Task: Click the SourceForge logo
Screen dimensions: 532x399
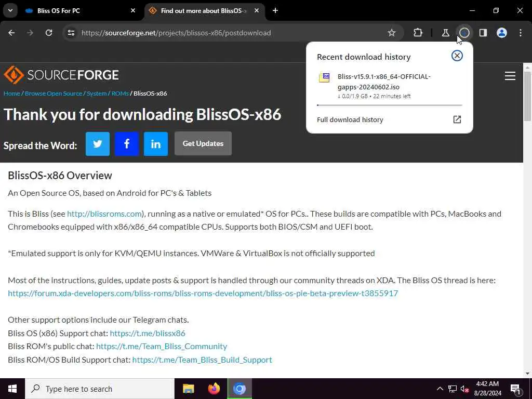Action: 61,75
